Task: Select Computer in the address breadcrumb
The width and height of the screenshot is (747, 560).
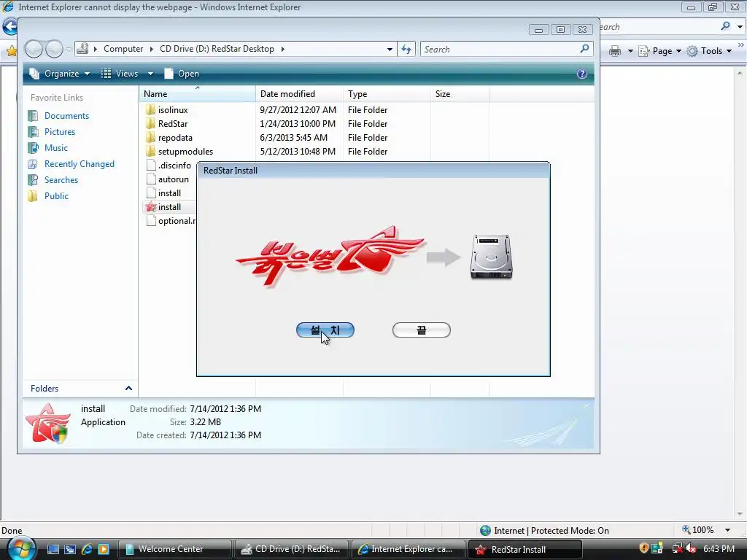Action: 123,49
